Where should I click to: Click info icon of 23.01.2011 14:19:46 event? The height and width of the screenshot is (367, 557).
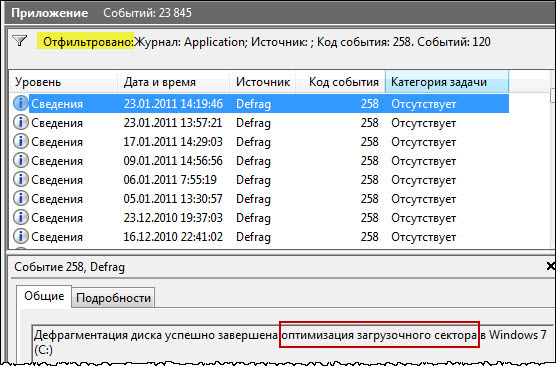[x=21, y=104]
